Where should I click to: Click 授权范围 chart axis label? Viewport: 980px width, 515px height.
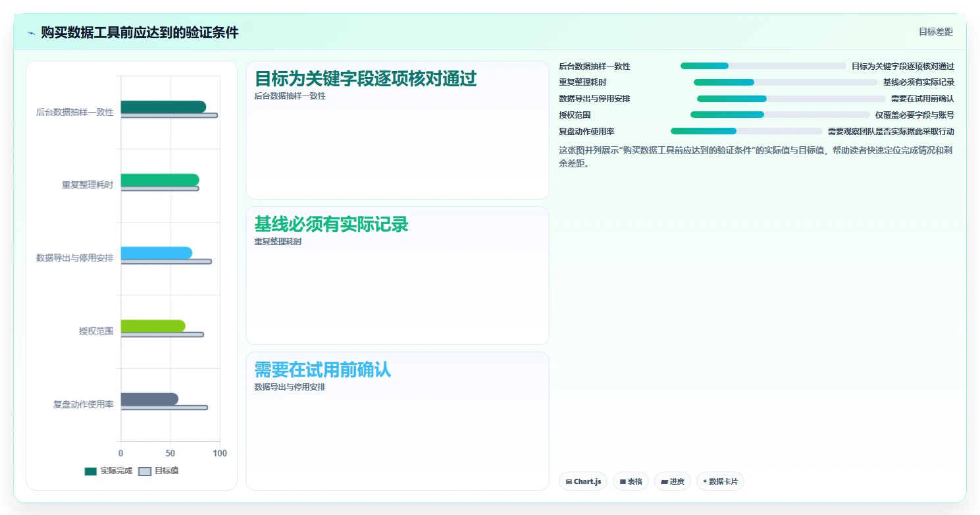(x=96, y=331)
